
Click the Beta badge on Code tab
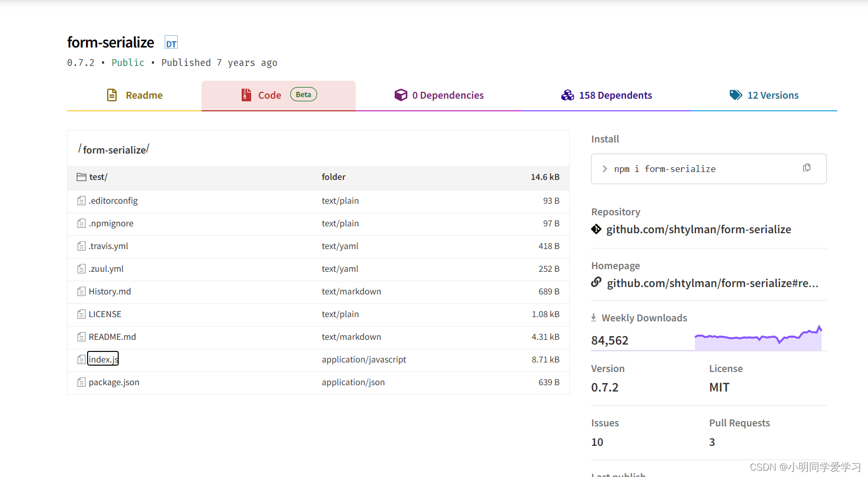tap(303, 94)
